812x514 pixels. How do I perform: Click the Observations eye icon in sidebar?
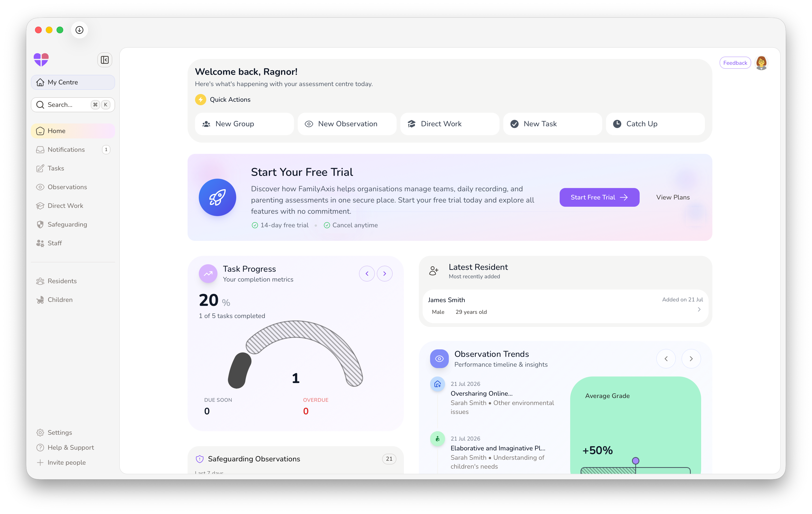click(40, 187)
